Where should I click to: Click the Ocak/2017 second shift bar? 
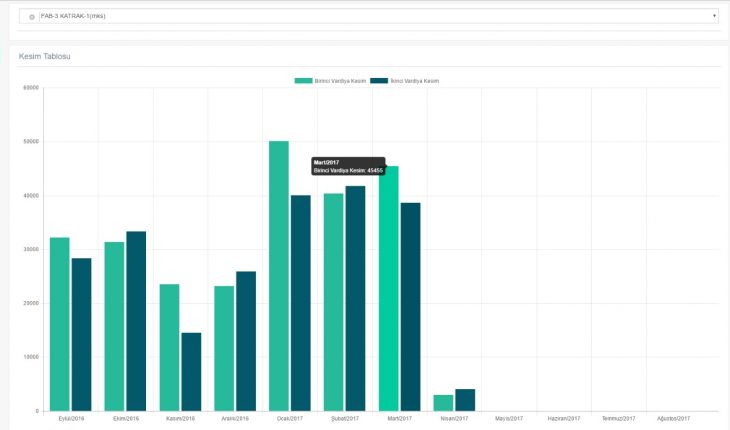pos(300,303)
